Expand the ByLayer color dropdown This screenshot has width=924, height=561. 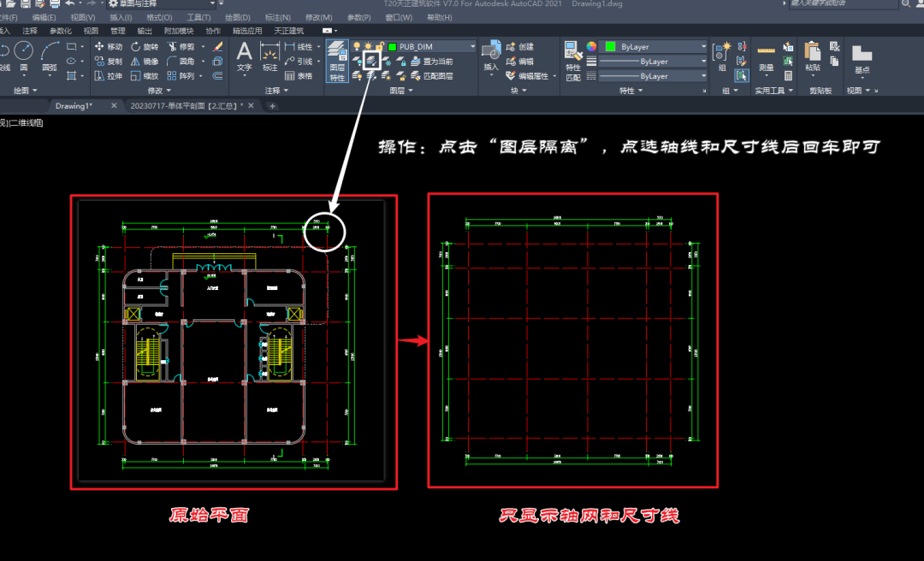coord(703,46)
